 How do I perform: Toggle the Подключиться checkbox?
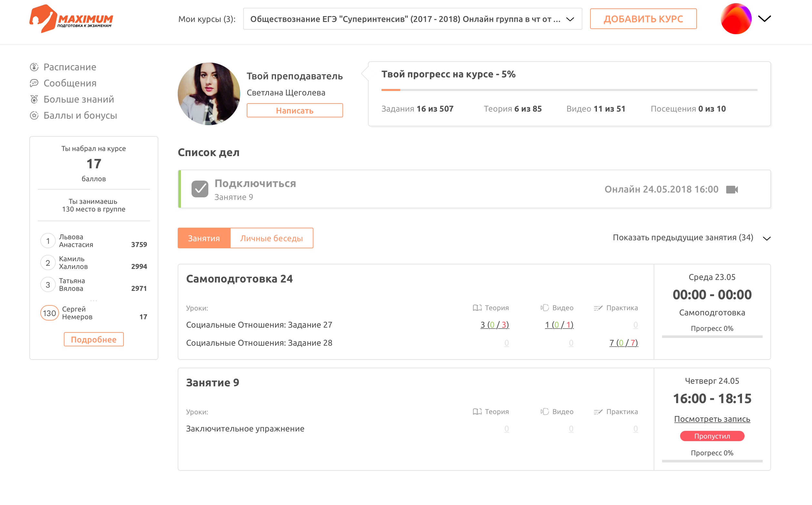(x=200, y=189)
